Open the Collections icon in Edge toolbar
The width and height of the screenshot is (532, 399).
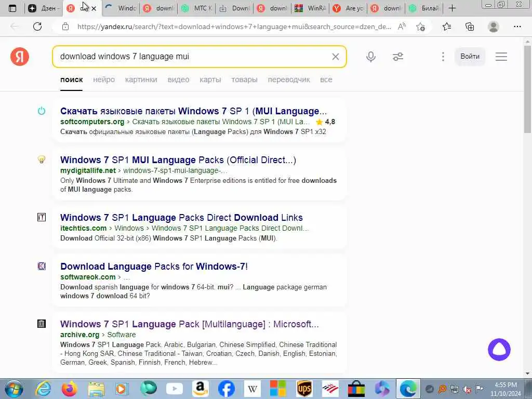click(x=470, y=27)
